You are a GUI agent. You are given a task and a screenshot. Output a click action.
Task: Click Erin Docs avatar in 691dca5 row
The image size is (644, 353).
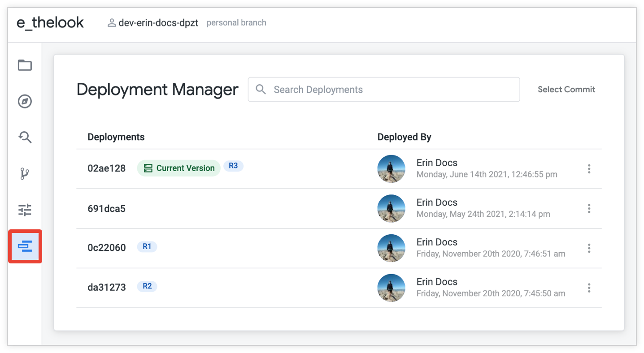[x=391, y=208]
